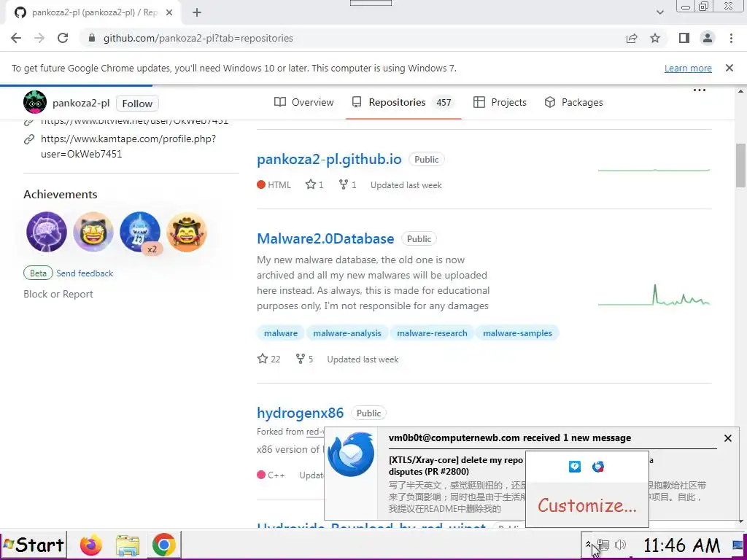Open the Start menu
The height and width of the screenshot is (560, 747).
pyautogui.click(x=34, y=545)
